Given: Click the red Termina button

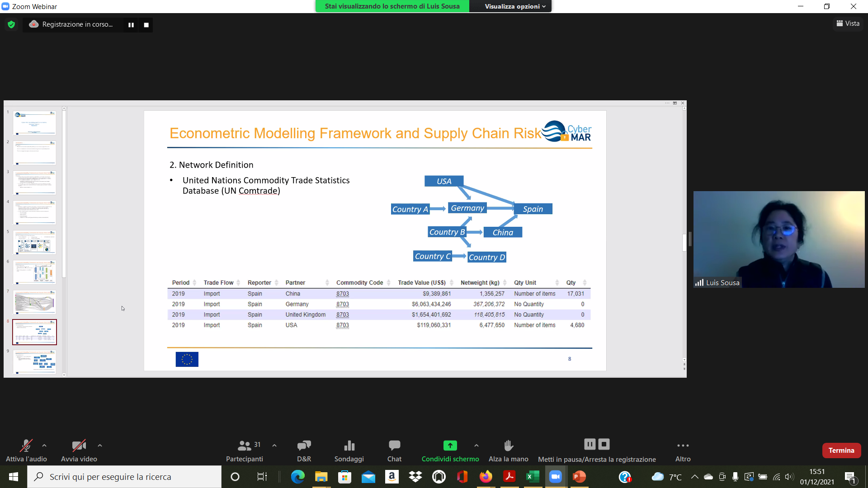Looking at the screenshot, I should [x=841, y=450].
